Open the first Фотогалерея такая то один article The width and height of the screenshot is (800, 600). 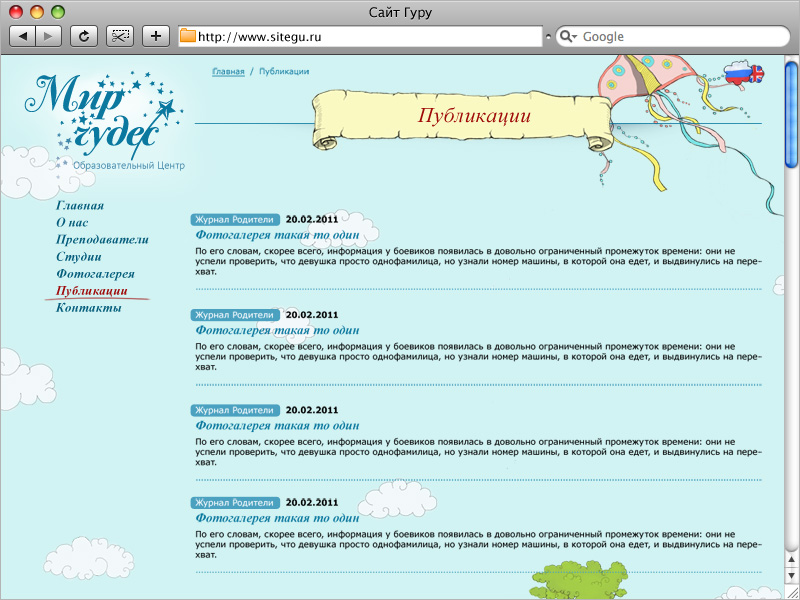(277, 235)
